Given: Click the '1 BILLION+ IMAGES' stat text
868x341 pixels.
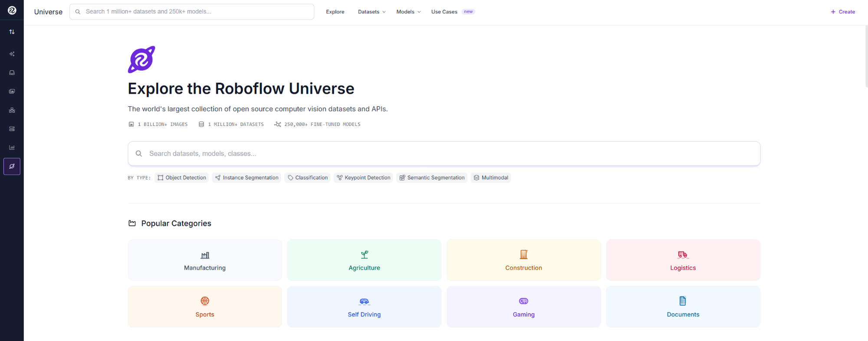Looking at the screenshot, I should pyautogui.click(x=163, y=124).
